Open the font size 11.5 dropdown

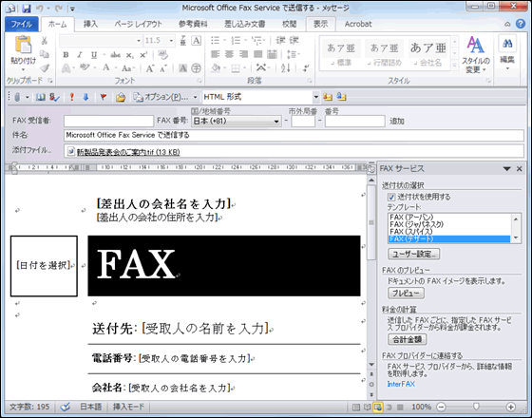[171, 41]
